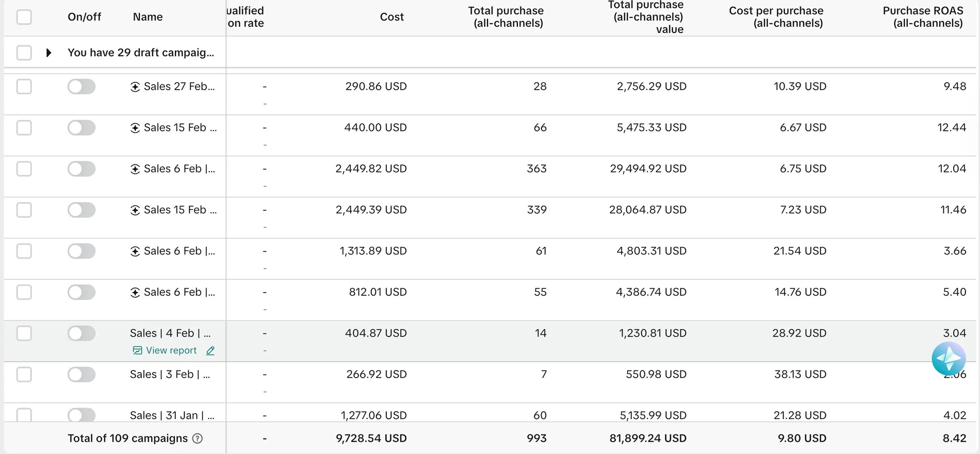
Task: Enable the Sales | 3 Feb campaign switch
Action: (81, 375)
